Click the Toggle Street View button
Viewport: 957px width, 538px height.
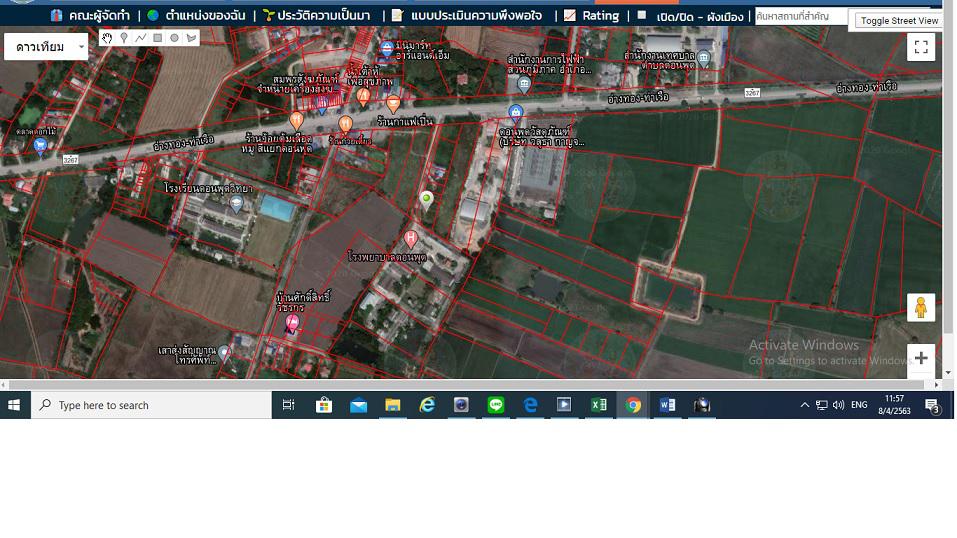coord(899,21)
